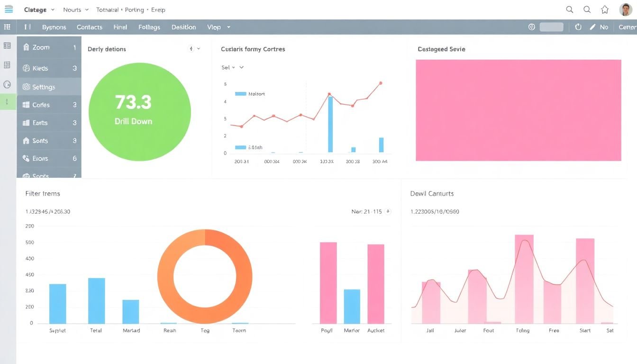Select Zoom in the sidebar
Image resolution: width=637 pixels, height=364 pixels.
(x=49, y=47)
